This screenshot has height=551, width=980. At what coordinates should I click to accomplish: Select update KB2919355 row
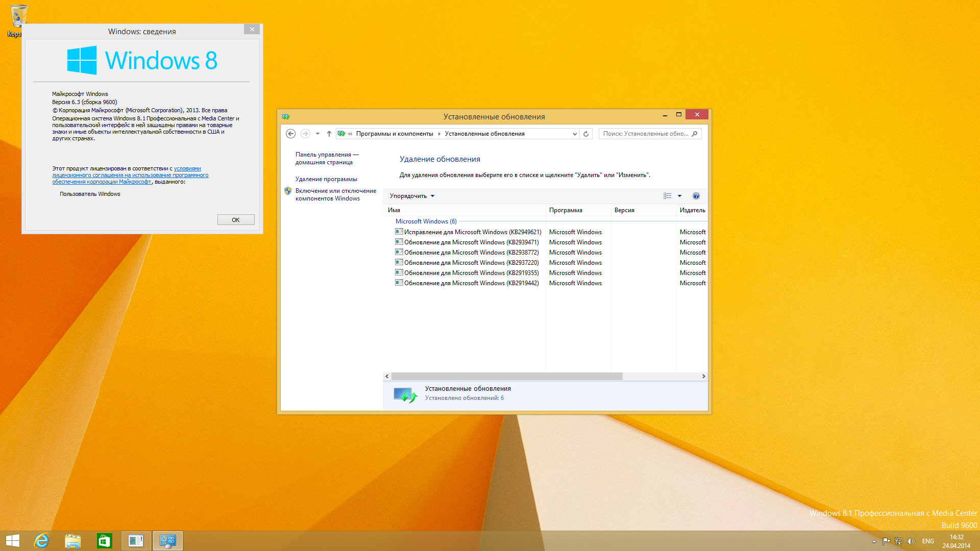550,273
